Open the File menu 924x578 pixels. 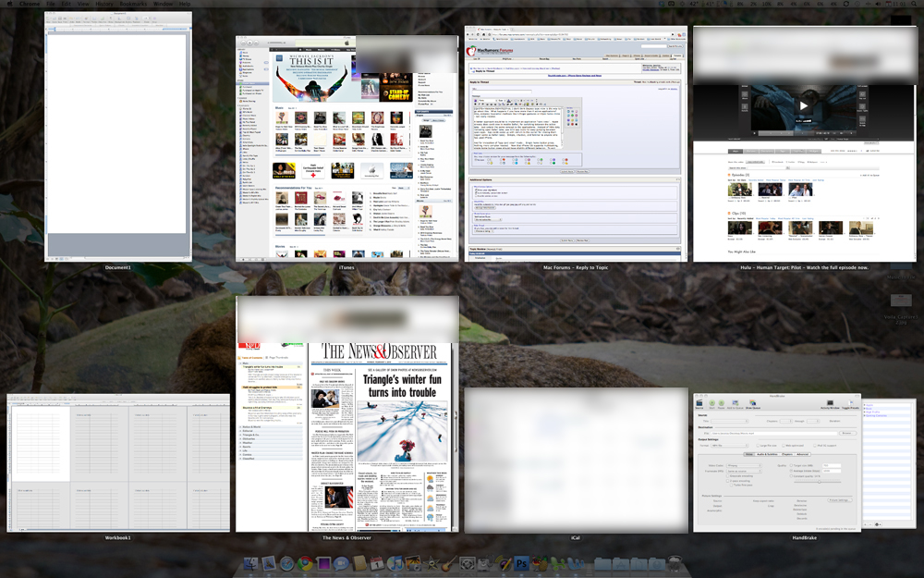pos(51,4)
